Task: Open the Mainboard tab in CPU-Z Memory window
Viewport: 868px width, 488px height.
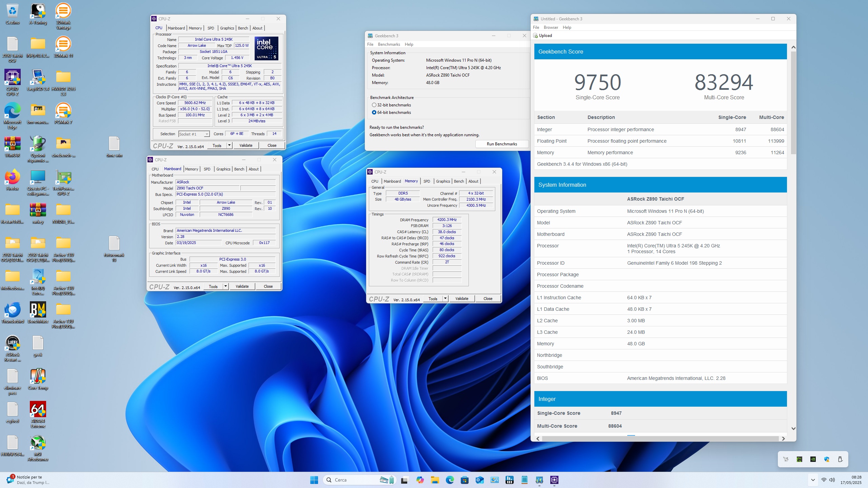Action: click(x=392, y=181)
